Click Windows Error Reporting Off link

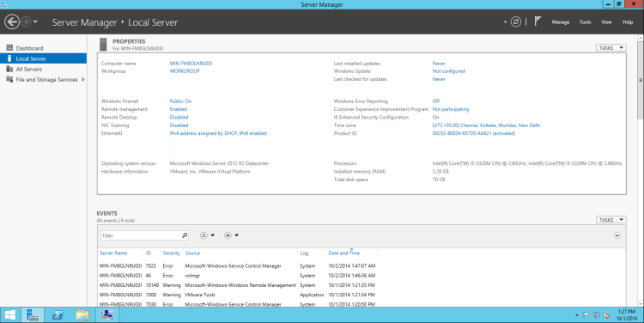click(435, 101)
